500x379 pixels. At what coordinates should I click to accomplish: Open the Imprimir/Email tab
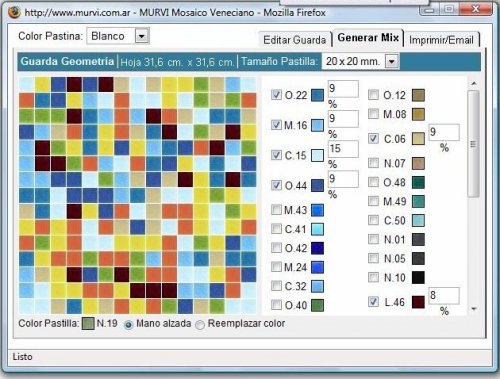click(x=441, y=40)
